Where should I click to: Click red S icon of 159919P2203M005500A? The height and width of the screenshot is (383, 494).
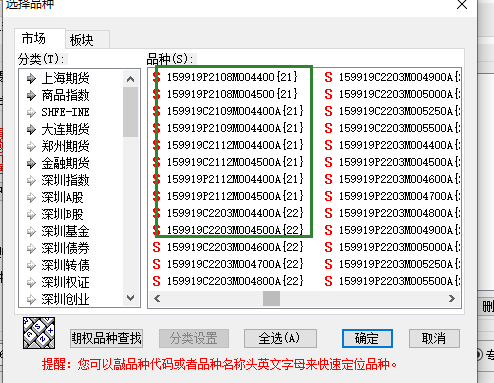click(328, 281)
